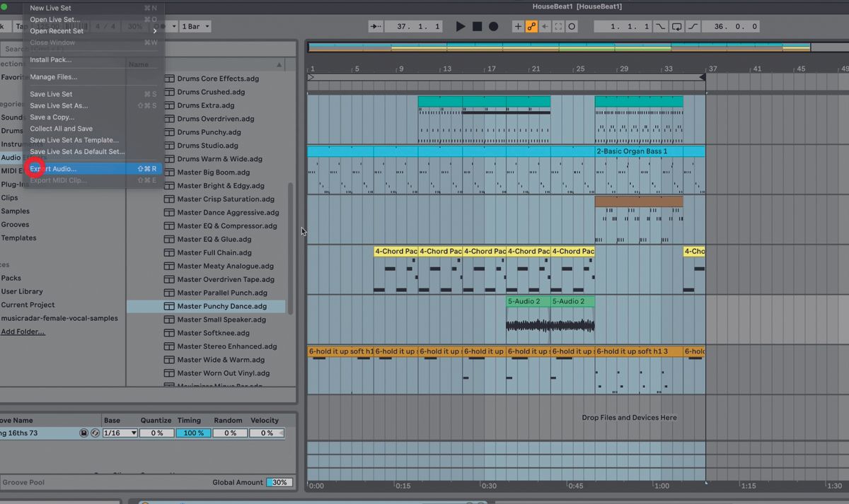Click the Add Folder... link
This screenshot has width=849, height=504.
click(x=23, y=332)
